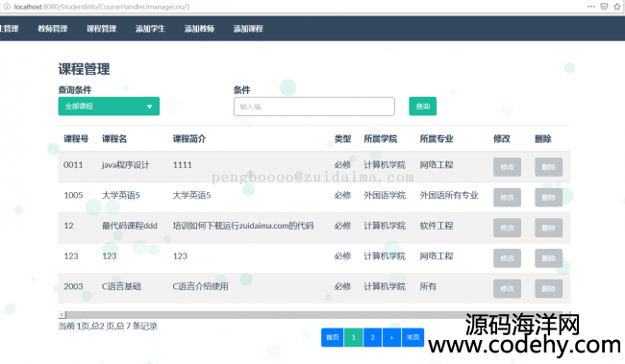The width and height of the screenshot is (625, 364).
Task: Click 培训如何下载运行zuidaima.com的代码 description
Action: click(243, 226)
